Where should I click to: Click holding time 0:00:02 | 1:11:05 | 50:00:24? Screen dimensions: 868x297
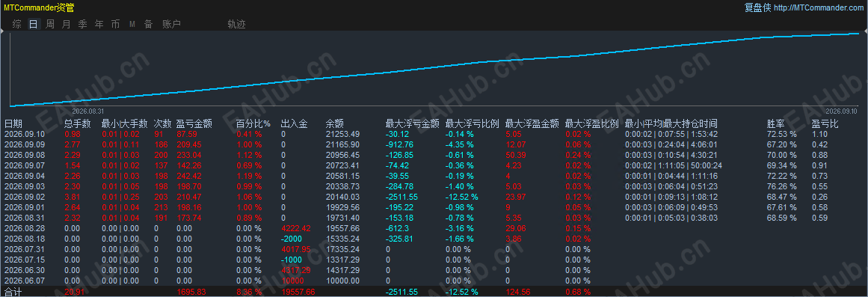(x=673, y=165)
